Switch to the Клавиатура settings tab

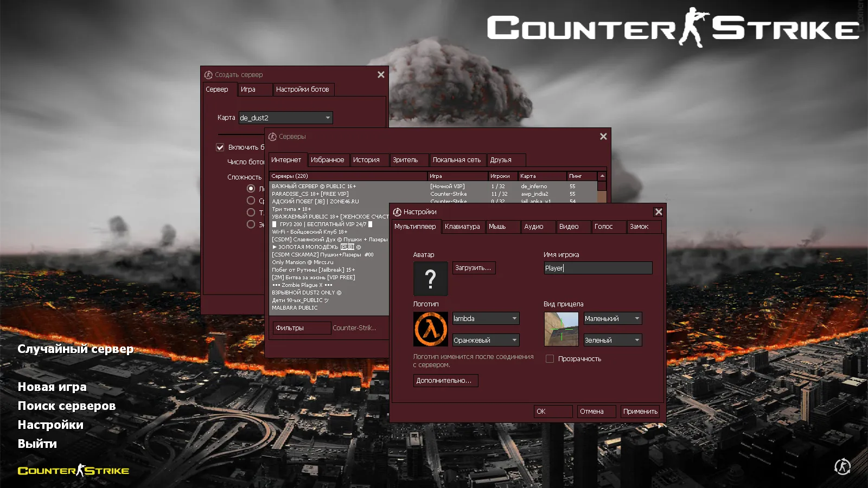[x=462, y=227]
